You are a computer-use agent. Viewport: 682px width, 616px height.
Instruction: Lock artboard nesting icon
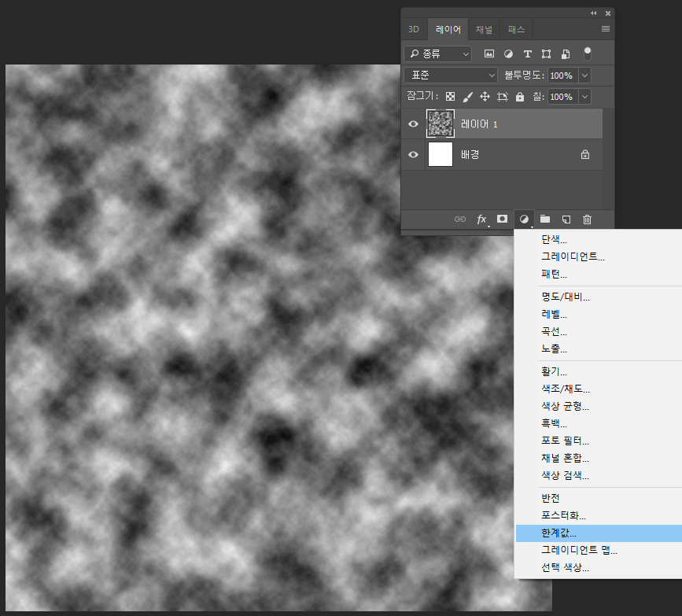pyautogui.click(x=503, y=97)
